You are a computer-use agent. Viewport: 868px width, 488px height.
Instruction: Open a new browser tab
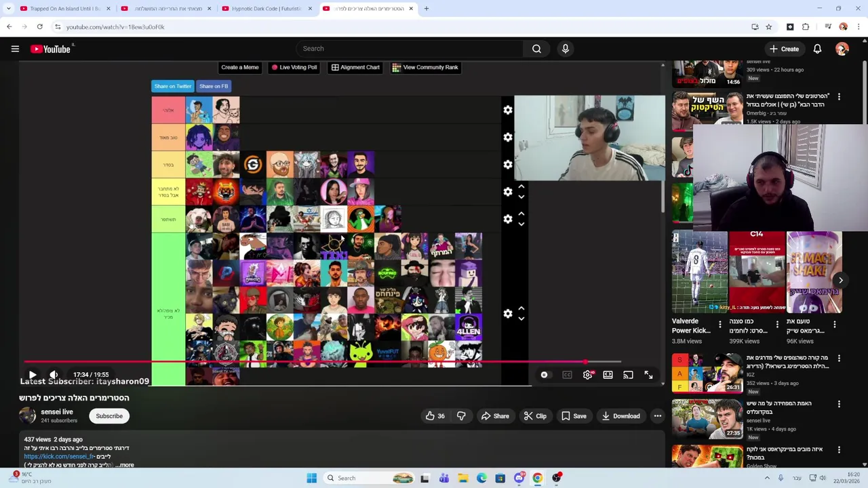point(426,9)
